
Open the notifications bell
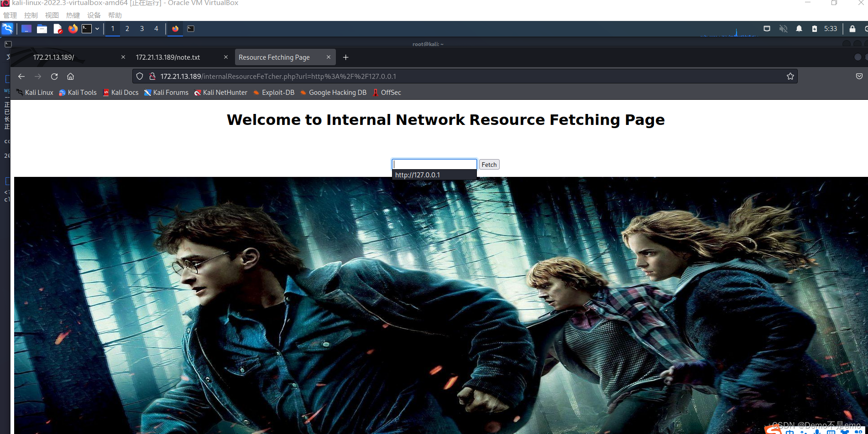[799, 29]
